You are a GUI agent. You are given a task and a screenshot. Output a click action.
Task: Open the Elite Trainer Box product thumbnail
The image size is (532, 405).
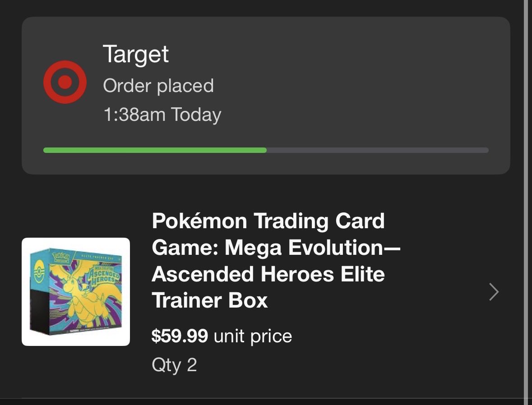click(x=76, y=292)
